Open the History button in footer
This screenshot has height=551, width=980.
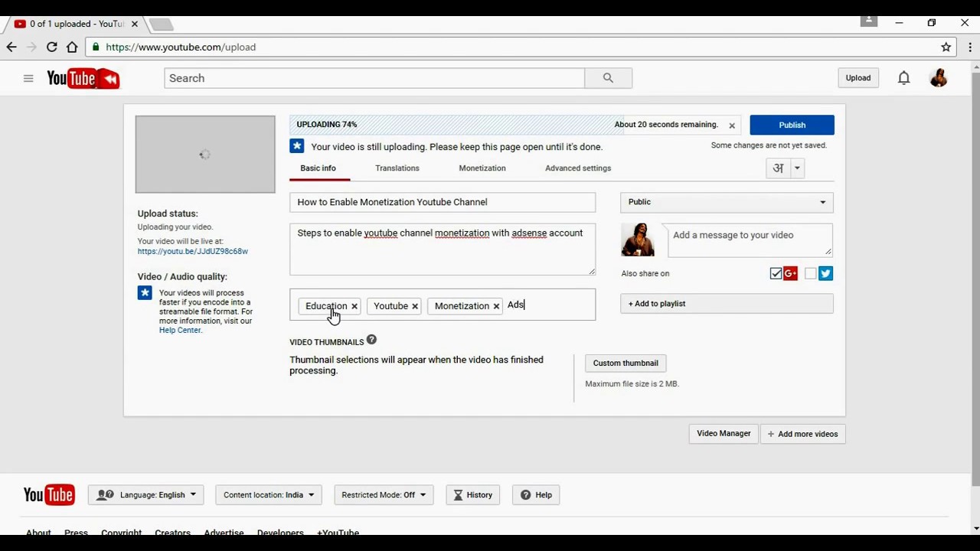[473, 495]
